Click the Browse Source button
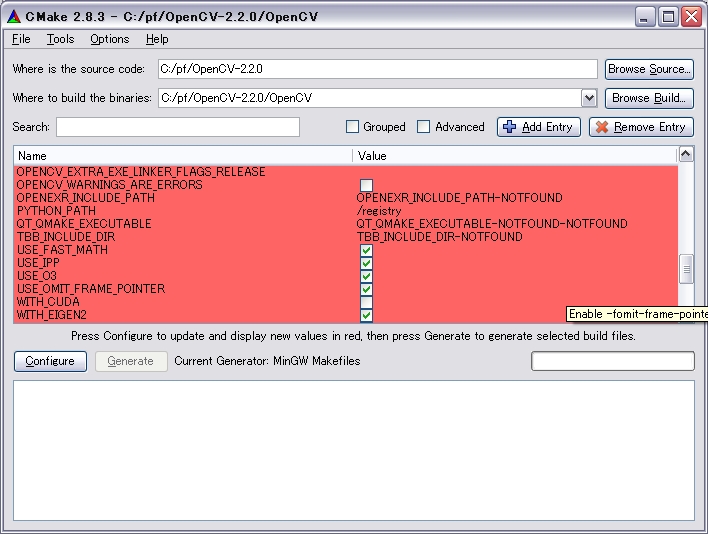 click(649, 69)
